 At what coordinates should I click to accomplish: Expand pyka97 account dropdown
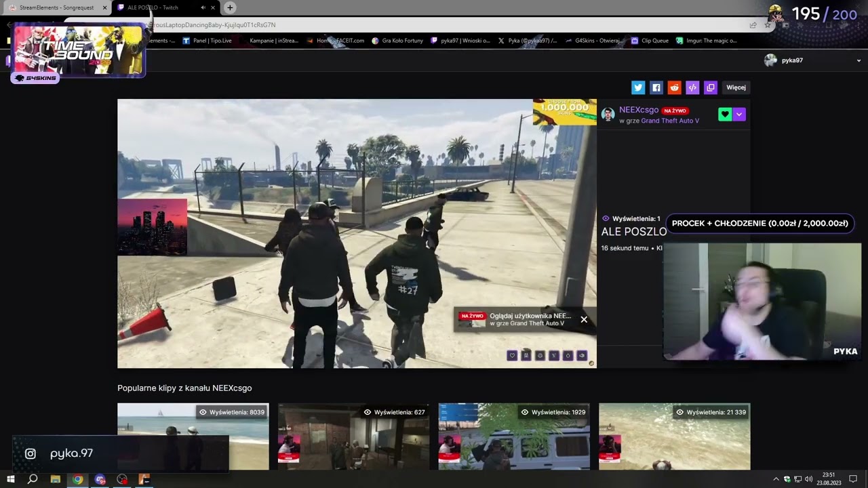tap(859, 60)
